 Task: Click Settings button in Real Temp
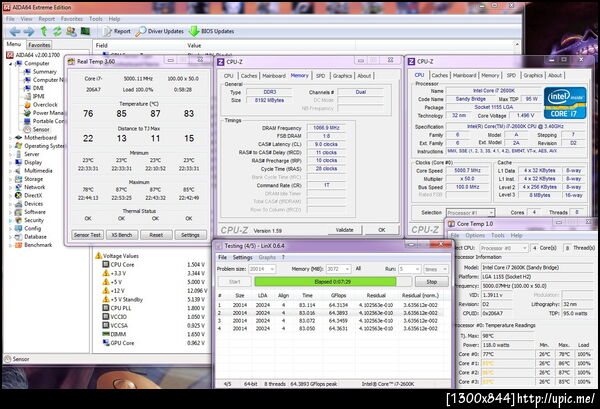point(191,235)
